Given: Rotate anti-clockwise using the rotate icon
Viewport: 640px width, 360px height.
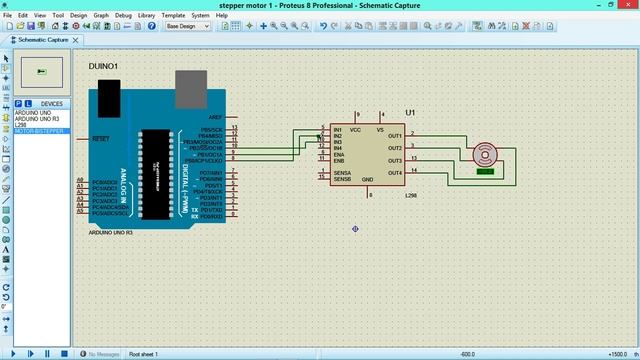Looking at the screenshot, I should pyautogui.click(x=6, y=297).
